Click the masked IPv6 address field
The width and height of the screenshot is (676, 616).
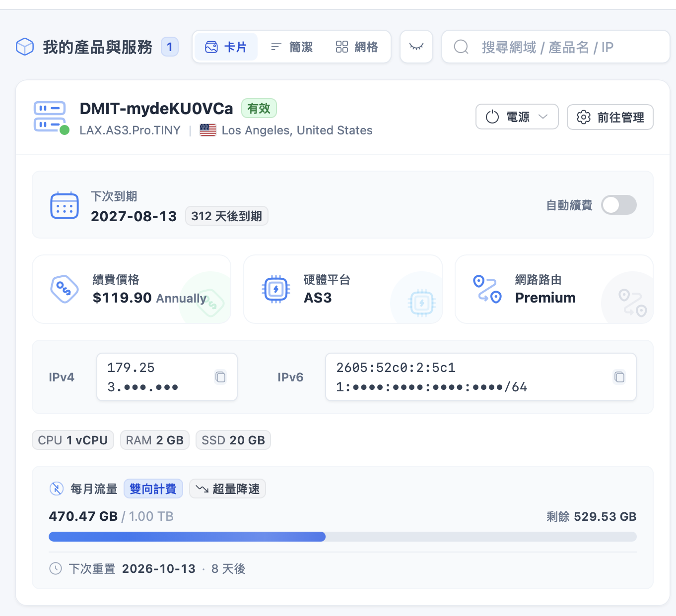(480, 377)
